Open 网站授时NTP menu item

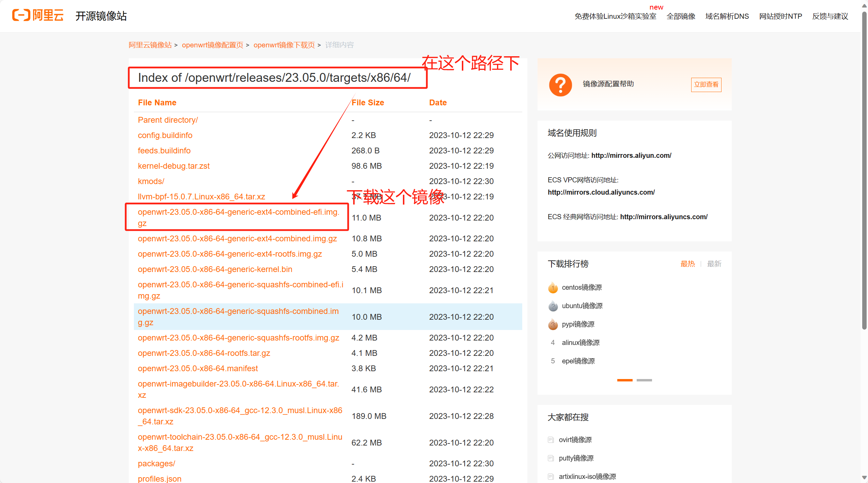(780, 16)
